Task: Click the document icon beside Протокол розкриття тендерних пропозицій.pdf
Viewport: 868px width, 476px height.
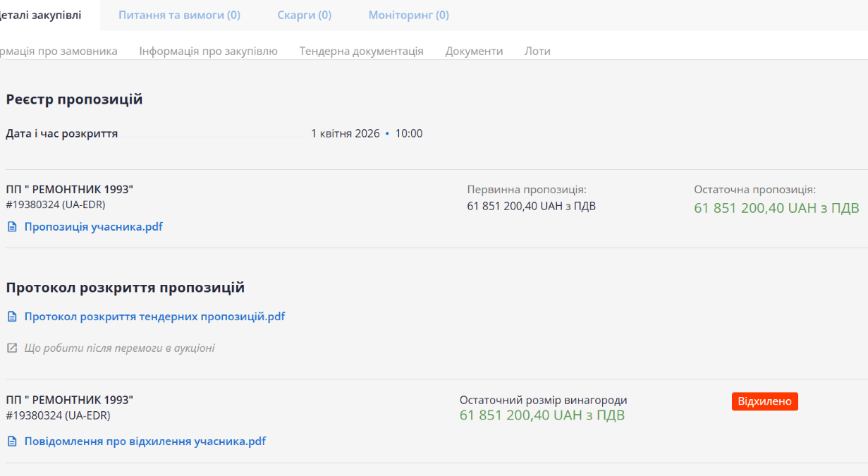Action: click(11, 317)
